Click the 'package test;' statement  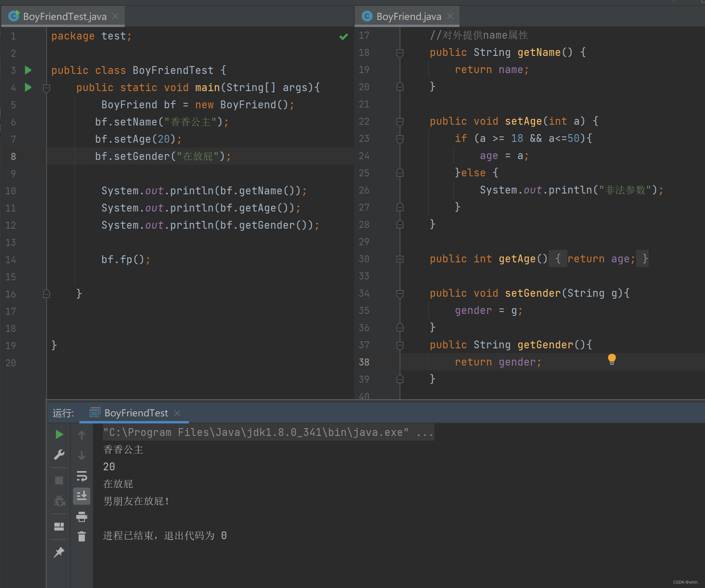pyautogui.click(x=91, y=36)
